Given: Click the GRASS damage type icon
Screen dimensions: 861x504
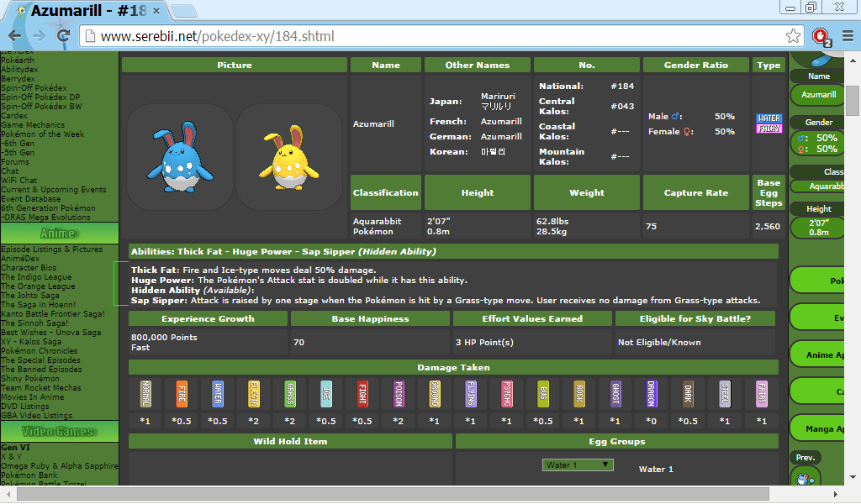Looking at the screenshot, I should (290, 393).
